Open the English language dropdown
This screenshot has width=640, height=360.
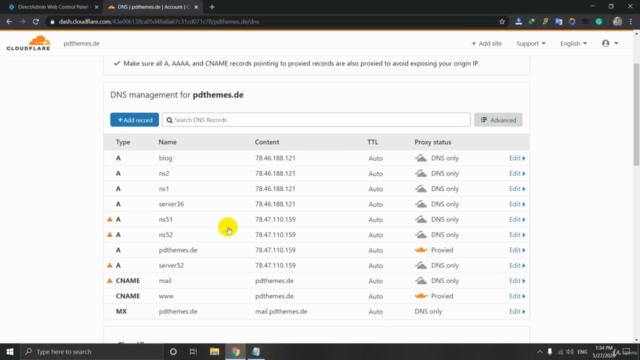573,43
